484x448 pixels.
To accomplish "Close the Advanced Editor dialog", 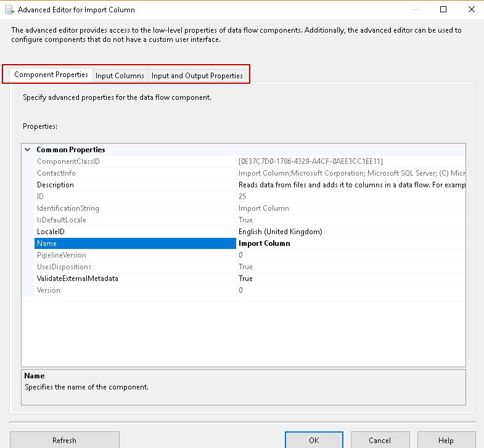I will click(471, 10).
